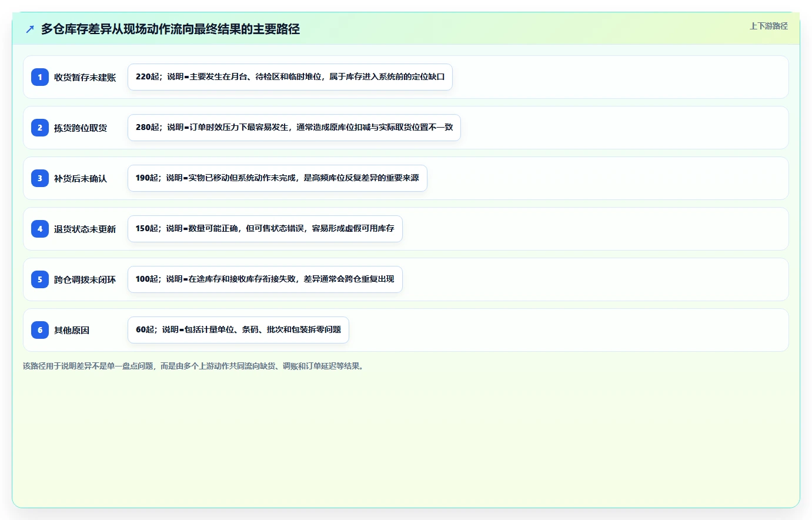Open the 190起 description box about 实物已移动

[x=278, y=178]
